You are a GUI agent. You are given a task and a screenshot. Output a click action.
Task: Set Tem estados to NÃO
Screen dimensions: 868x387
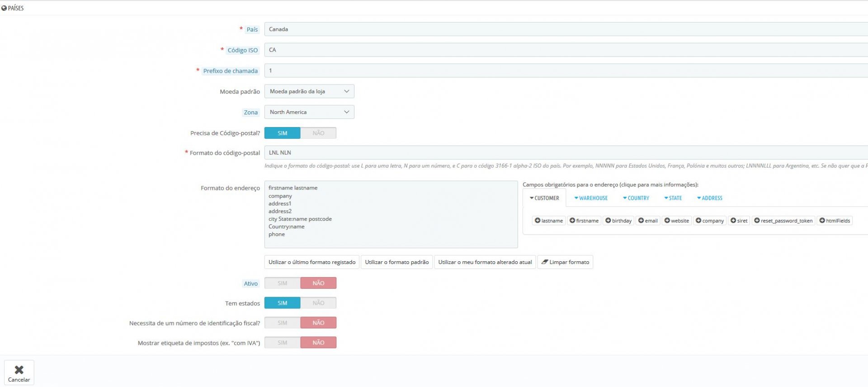tap(318, 303)
